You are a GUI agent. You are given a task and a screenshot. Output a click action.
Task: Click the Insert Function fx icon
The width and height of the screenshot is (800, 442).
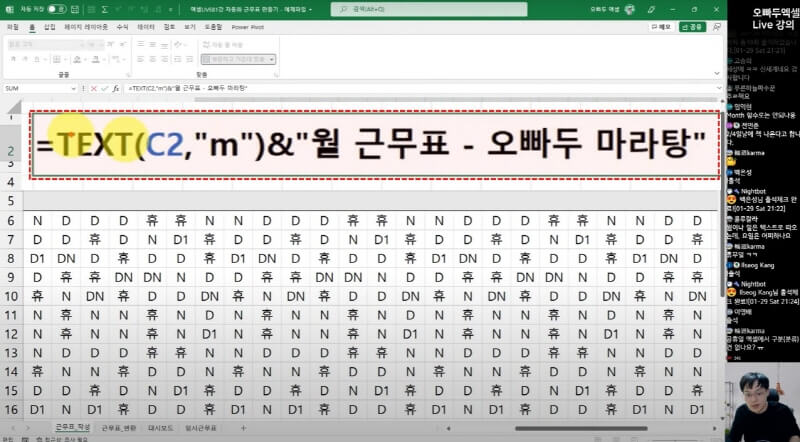tap(116, 88)
